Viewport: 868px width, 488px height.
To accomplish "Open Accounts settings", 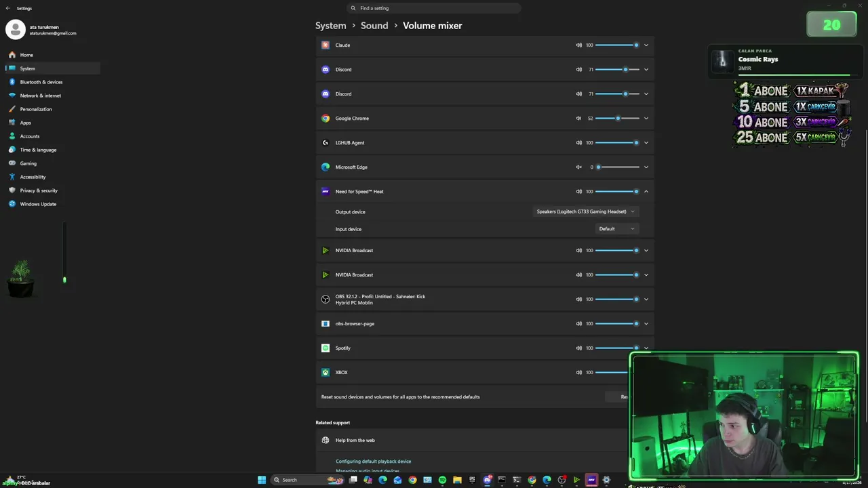I will tap(53, 136).
